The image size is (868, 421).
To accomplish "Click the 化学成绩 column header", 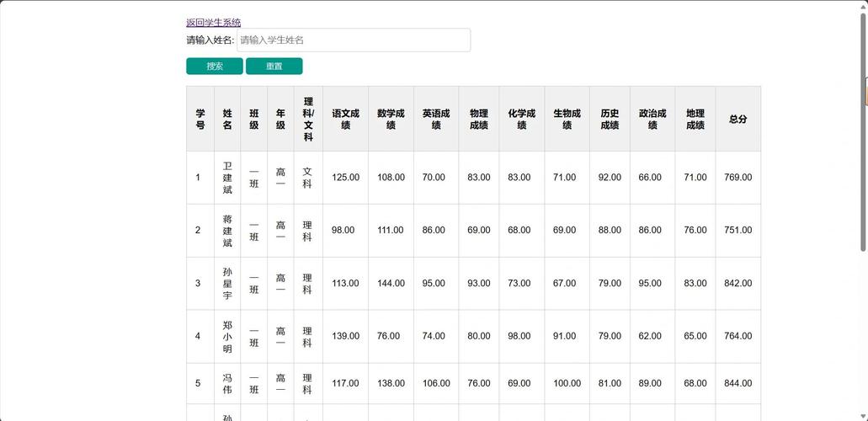I will (x=522, y=119).
